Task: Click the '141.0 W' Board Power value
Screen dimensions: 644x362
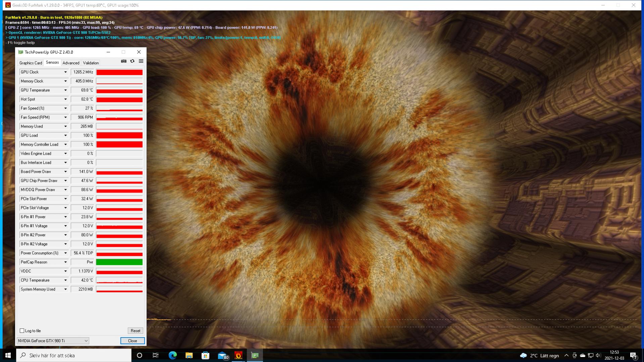Action: [82, 172]
